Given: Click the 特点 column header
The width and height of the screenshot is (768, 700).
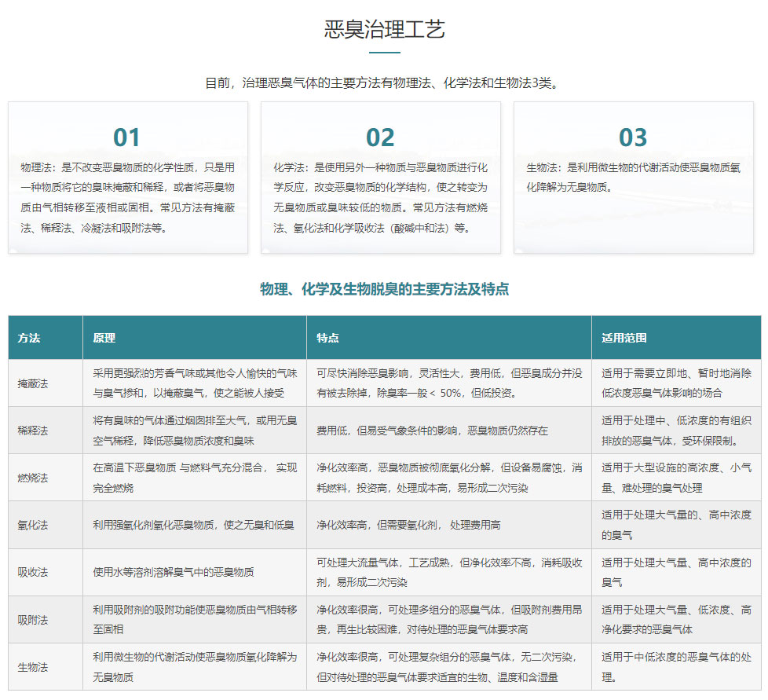Looking at the screenshot, I should point(327,338).
